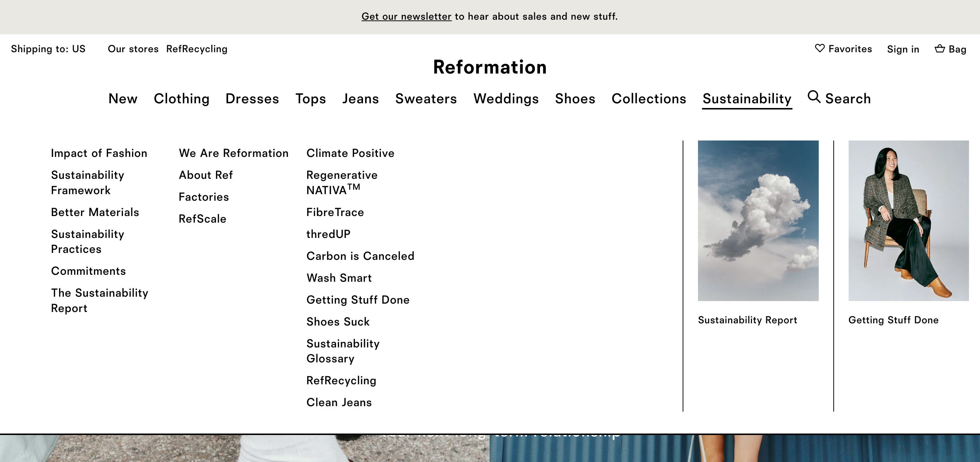Click the thredUP link
Image resolution: width=980 pixels, height=462 pixels.
tap(328, 234)
